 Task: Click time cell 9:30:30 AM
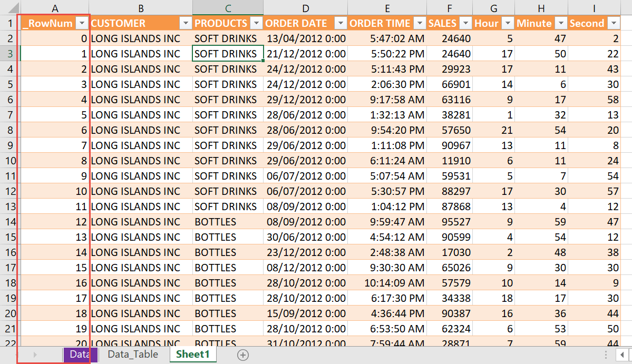387,268
